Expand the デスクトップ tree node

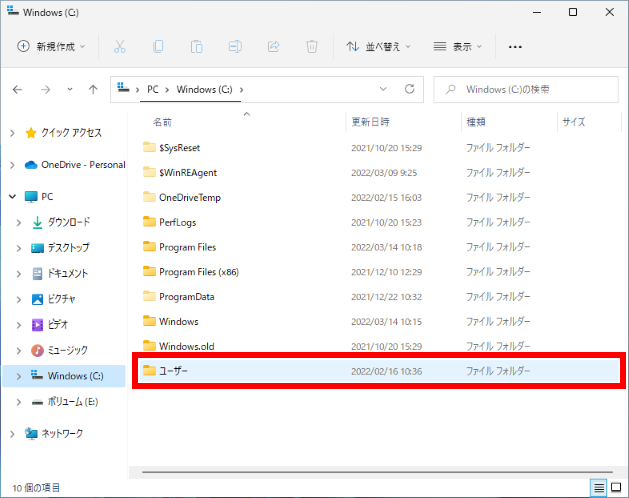click(x=18, y=248)
